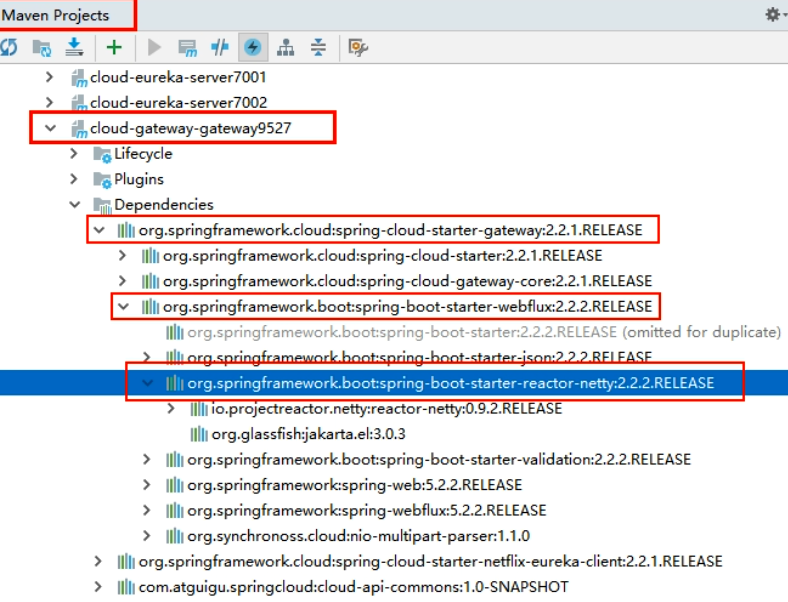788x602 pixels.
Task: Select io.projectreactor.netty:reactor-netty row
Action: 386,409
